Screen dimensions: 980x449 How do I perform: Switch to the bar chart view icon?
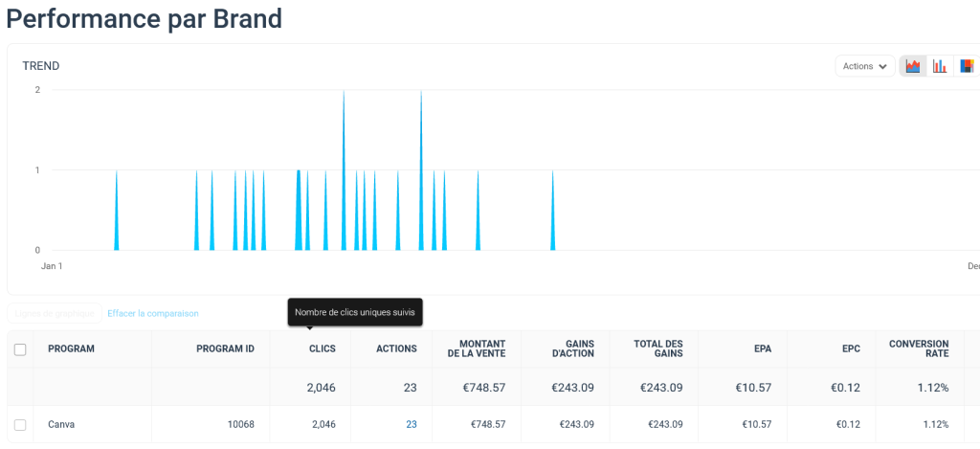tap(940, 66)
